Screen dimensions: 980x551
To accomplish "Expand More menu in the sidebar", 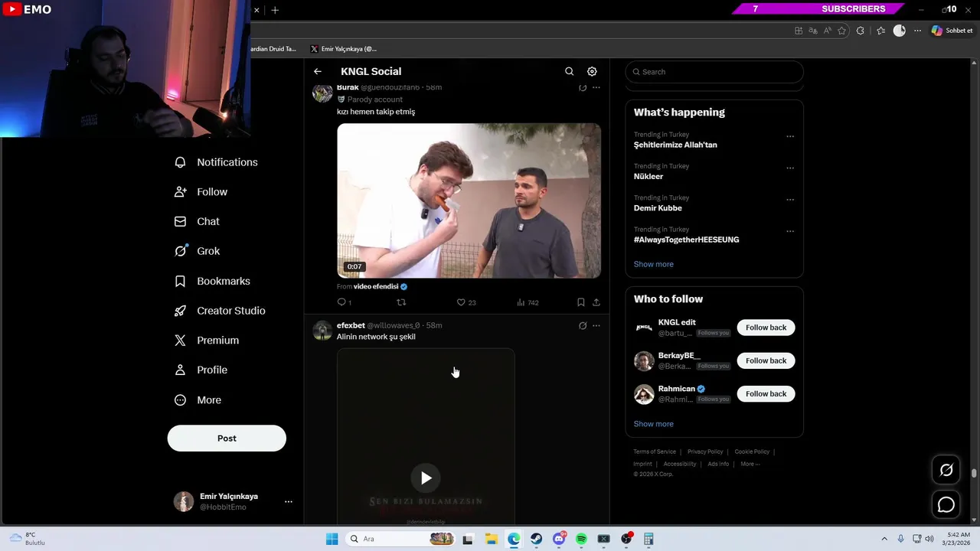I will 198,400.
